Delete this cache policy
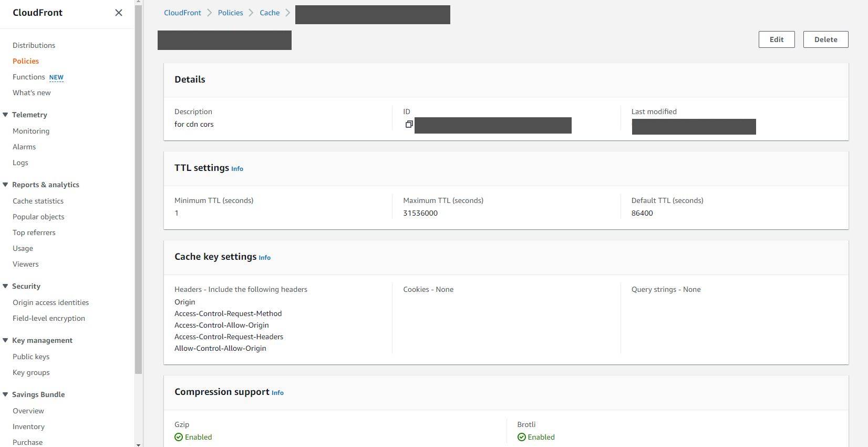Image resolution: width=868 pixels, height=447 pixels. [826, 39]
